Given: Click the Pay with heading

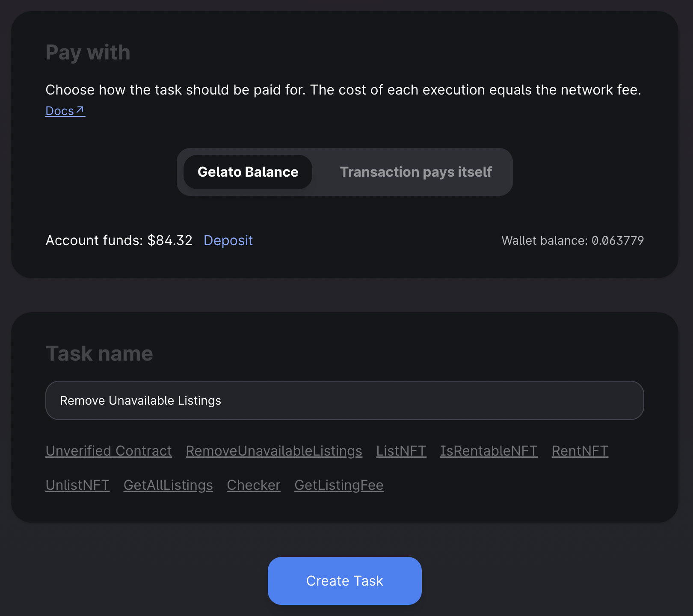Looking at the screenshot, I should pyautogui.click(x=88, y=53).
